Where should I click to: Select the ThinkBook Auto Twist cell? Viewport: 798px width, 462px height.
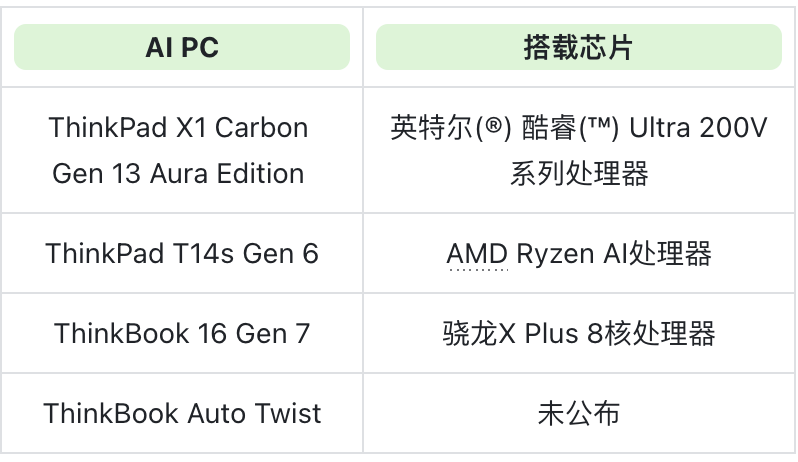pos(182,413)
